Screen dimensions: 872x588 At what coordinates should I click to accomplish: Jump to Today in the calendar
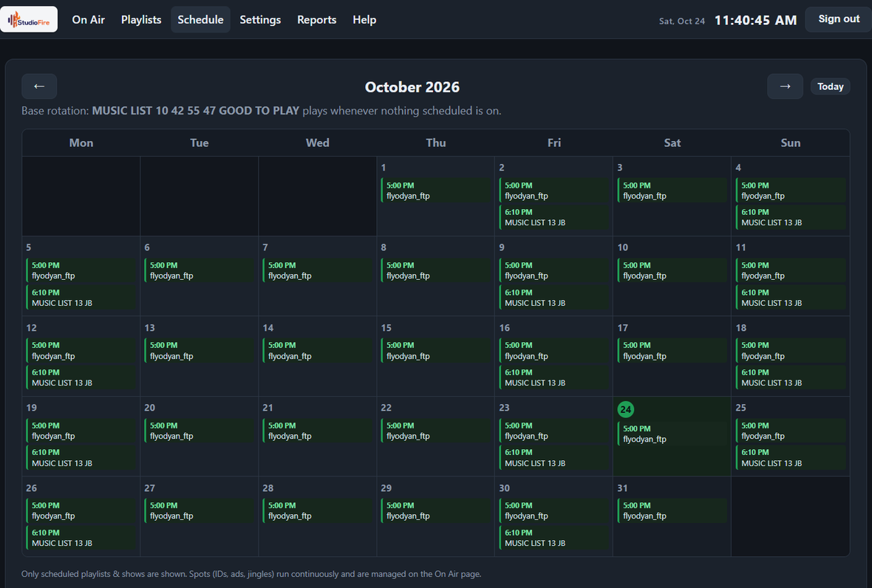(x=831, y=86)
